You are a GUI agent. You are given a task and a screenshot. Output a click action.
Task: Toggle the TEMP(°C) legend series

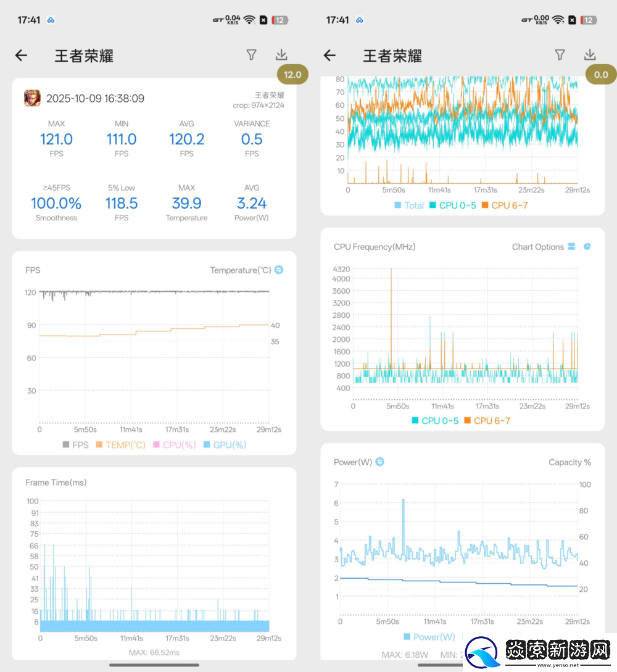pyautogui.click(x=120, y=445)
